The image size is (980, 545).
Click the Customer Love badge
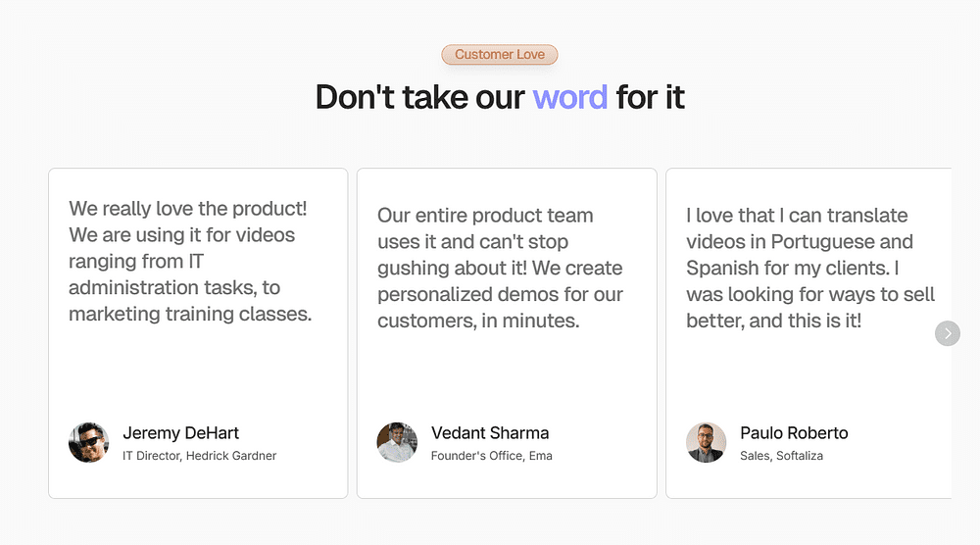point(500,54)
